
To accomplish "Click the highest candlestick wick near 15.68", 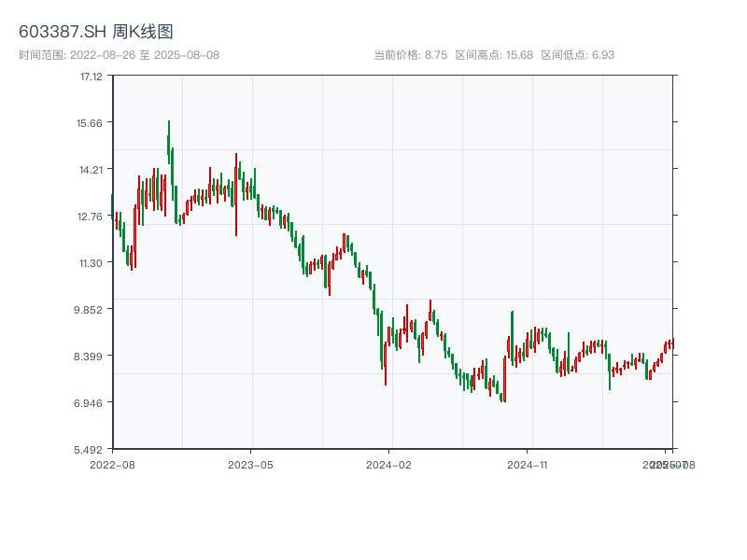I will click(x=169, y=126).
